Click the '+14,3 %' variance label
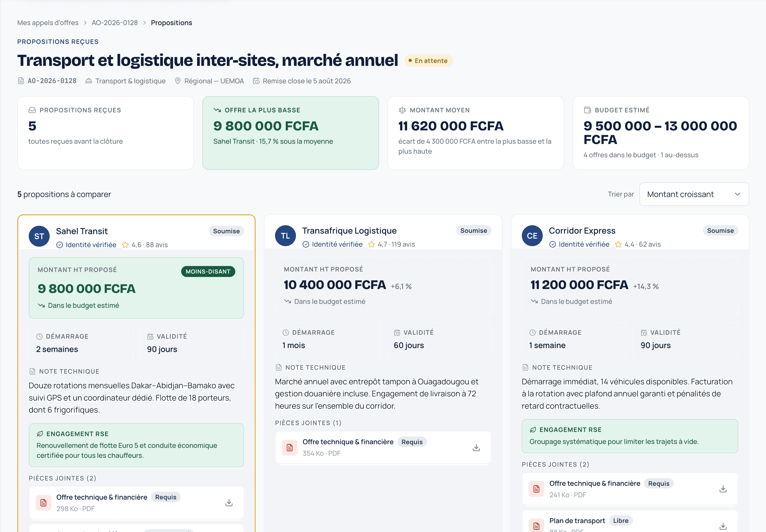The height and width of the screenshot is (532, 766). pos(646,286)
